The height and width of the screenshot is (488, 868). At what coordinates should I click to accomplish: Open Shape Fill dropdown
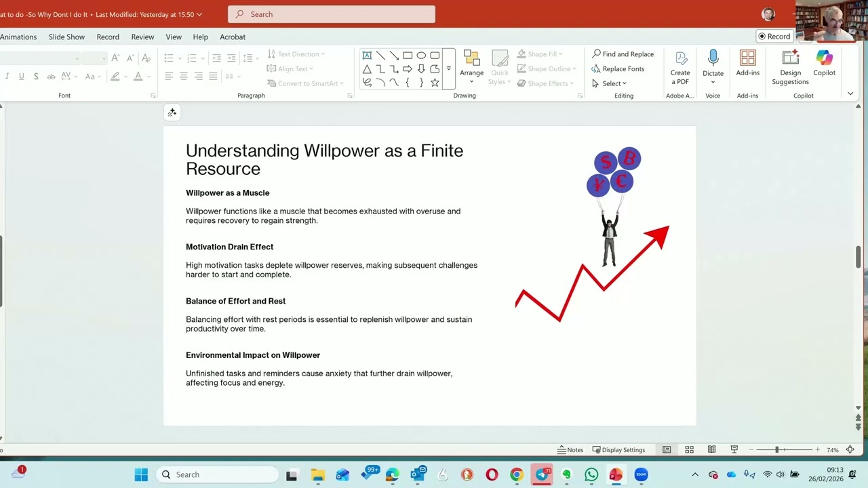pyautogui.click(x=540, y=54)
